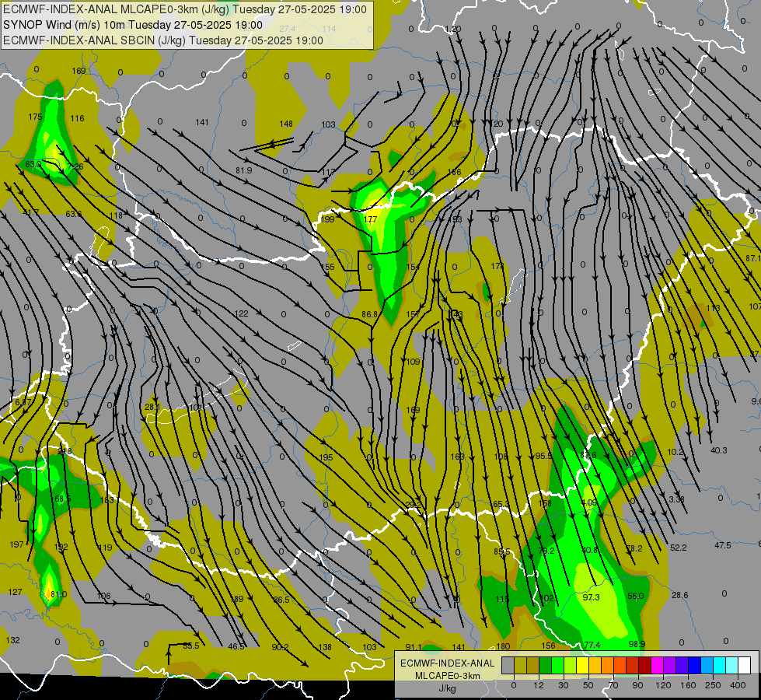
Task: Click the map value '56.0'
Action: click(x=635, y=596)
